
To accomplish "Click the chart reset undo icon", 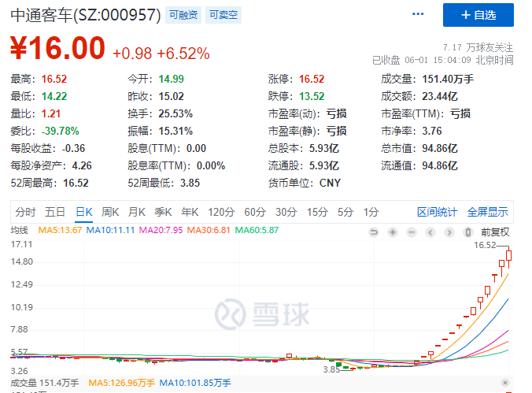I will 374,232.
